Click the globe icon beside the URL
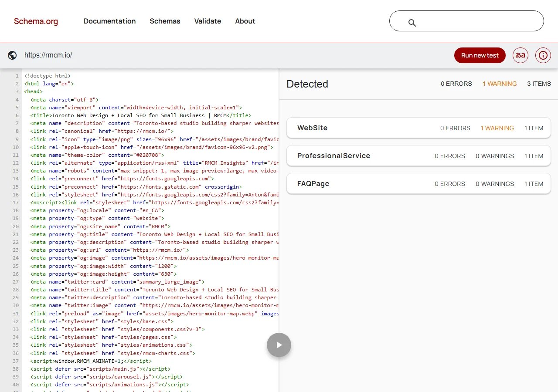Screen dimensions: 558x392 tap(12, 55)
